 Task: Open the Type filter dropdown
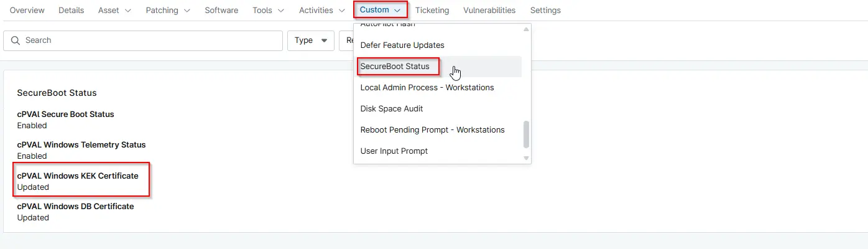pyautogui.click(x=310, y=40)
